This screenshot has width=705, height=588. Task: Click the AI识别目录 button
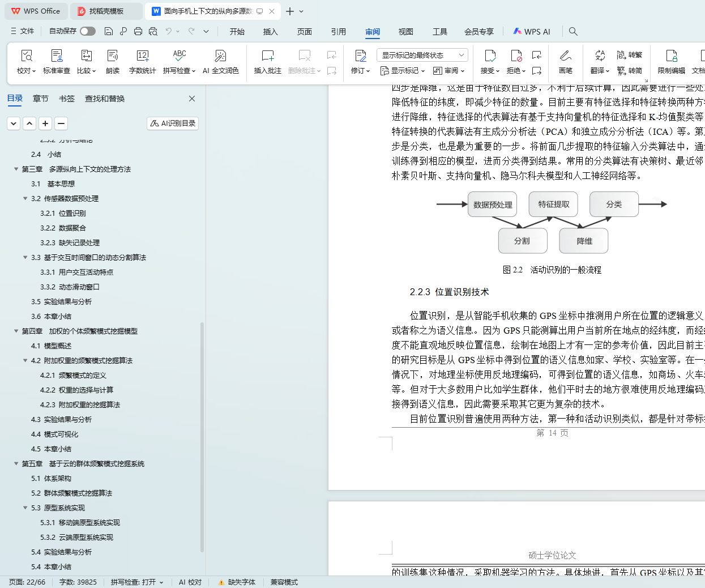(x=173, y=123)
